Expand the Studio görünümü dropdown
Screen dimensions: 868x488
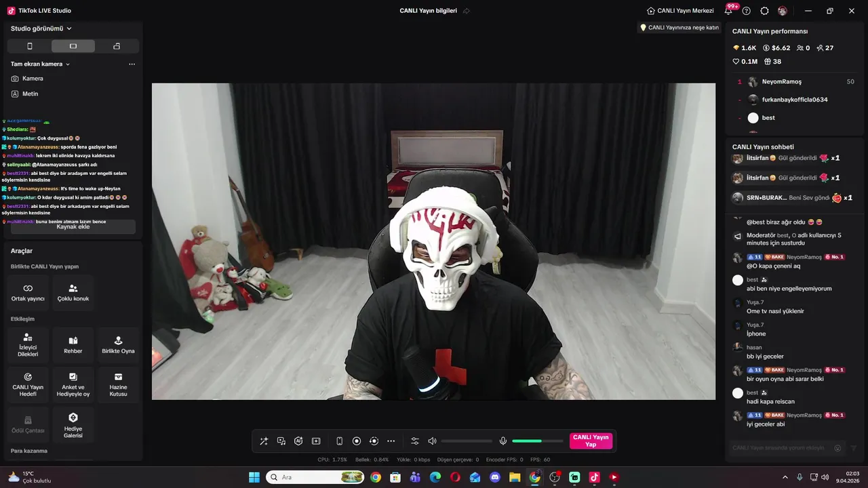coord(41,28)
